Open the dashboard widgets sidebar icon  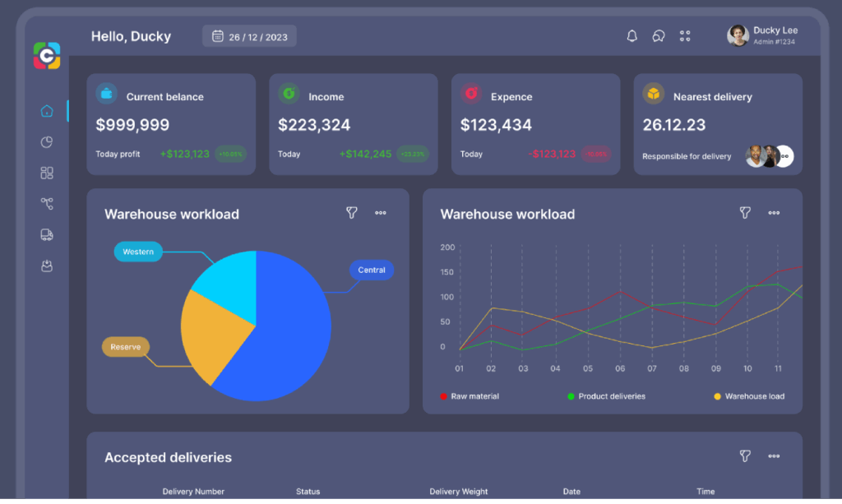click(x=47, y=173)
